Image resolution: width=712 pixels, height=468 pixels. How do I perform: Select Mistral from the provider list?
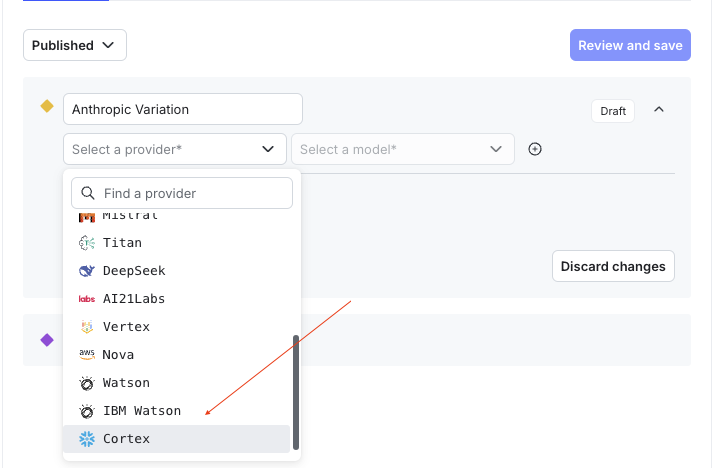click(130, 216)
